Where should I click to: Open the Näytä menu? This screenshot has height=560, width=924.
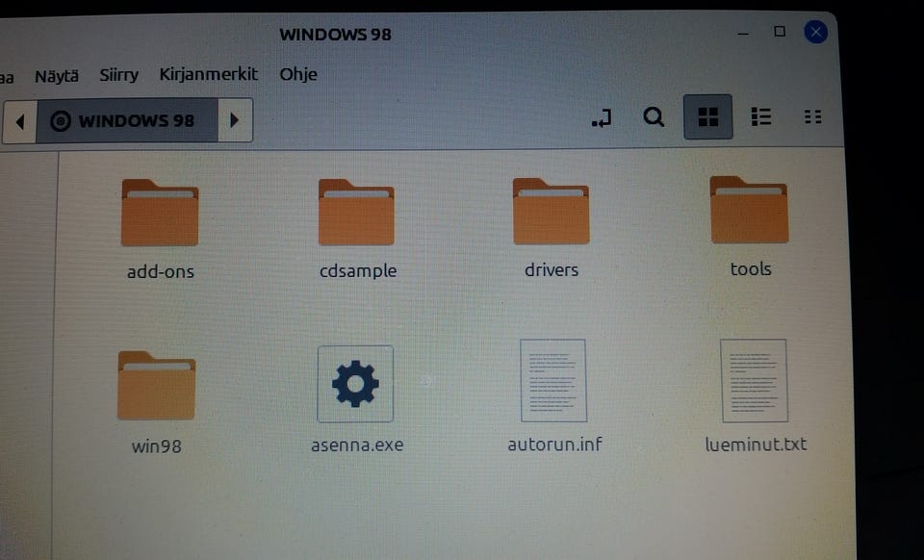click(57, 76)
